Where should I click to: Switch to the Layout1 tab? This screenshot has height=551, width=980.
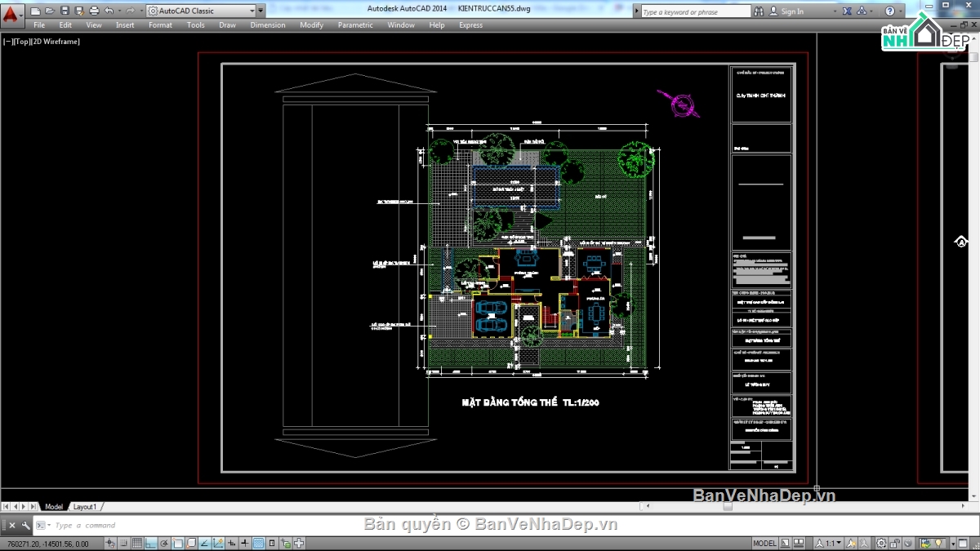pos(85,506)
